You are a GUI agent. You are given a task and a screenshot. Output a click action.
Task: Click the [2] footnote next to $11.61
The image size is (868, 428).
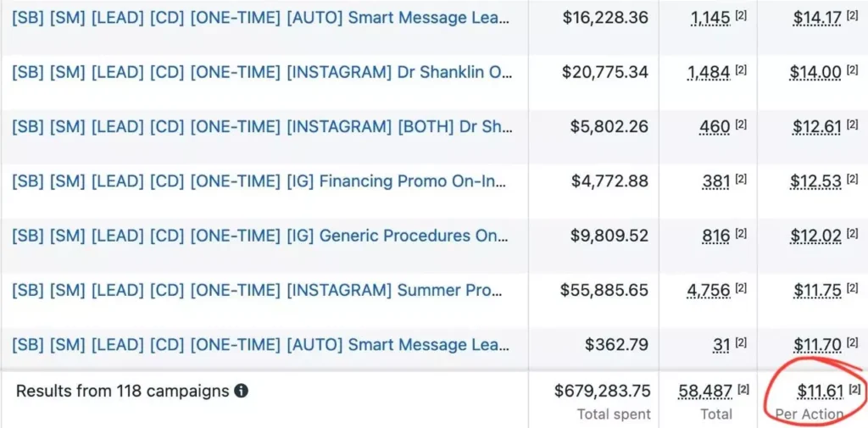coord(854,389)
